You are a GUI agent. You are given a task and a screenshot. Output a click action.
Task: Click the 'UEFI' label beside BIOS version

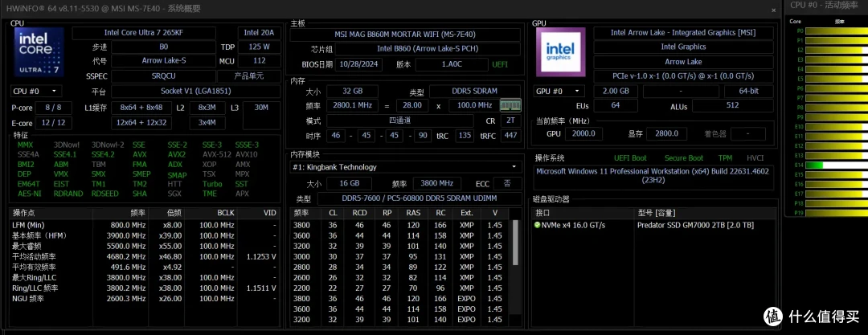click(x=499, y=64)
